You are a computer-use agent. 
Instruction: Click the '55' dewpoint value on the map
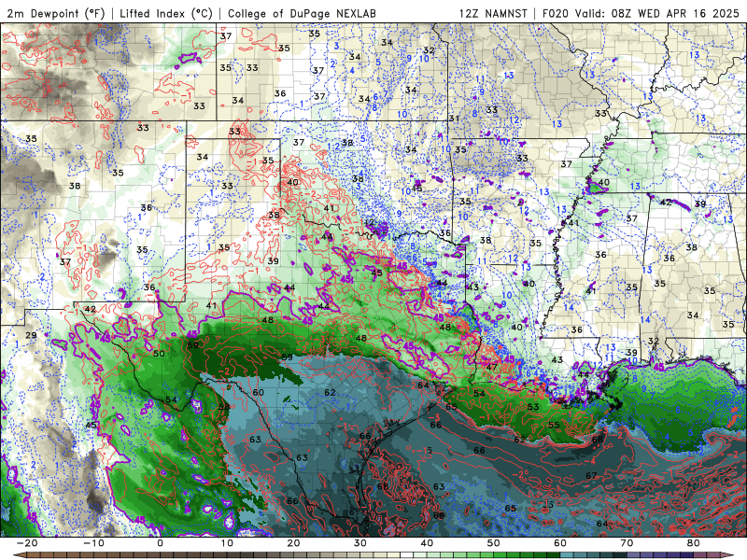[554, 425]
